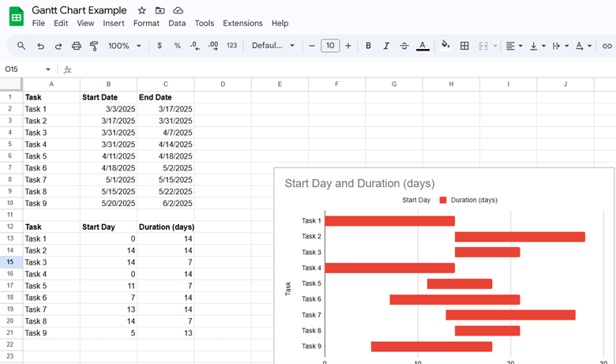The width and height of the screenshot is (616, 364).
Task: Toggle italic formatting
Action: [x=386, y=46]
